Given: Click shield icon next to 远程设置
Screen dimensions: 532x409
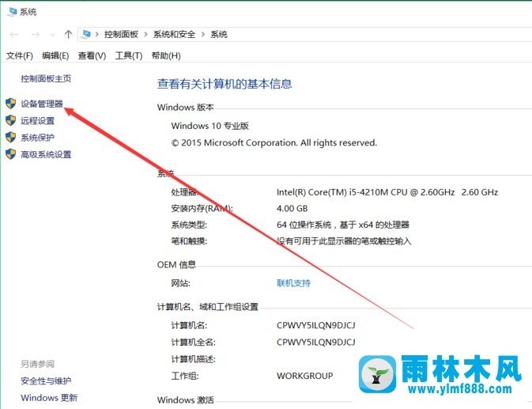Looking at the screenshot, I should click(11, 120).
